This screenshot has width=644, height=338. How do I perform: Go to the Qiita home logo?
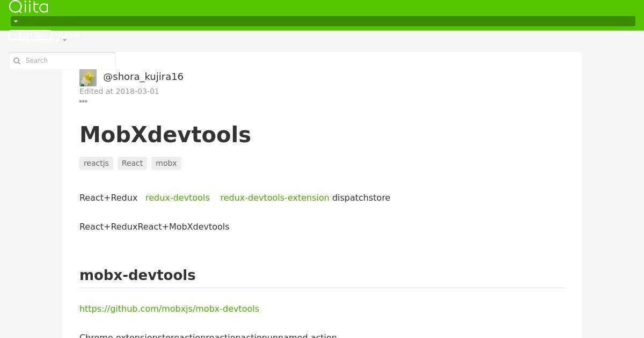[x=28, y=6]
